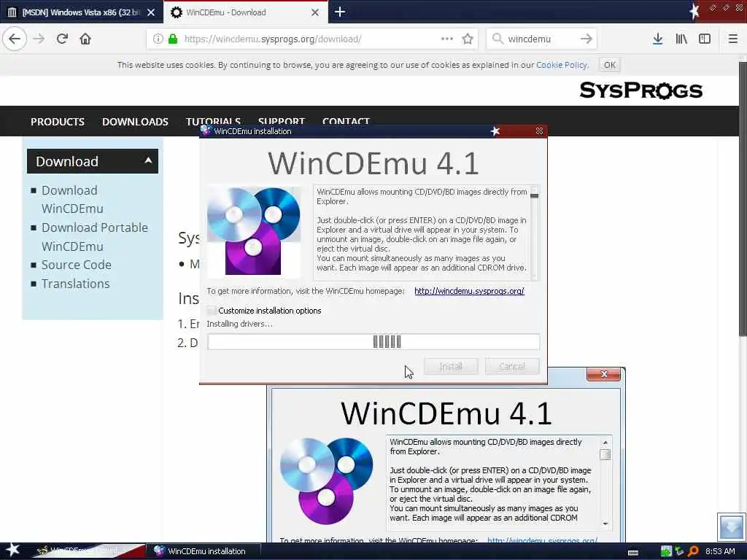Click the green padlock in the address bar

coord(173,39)
